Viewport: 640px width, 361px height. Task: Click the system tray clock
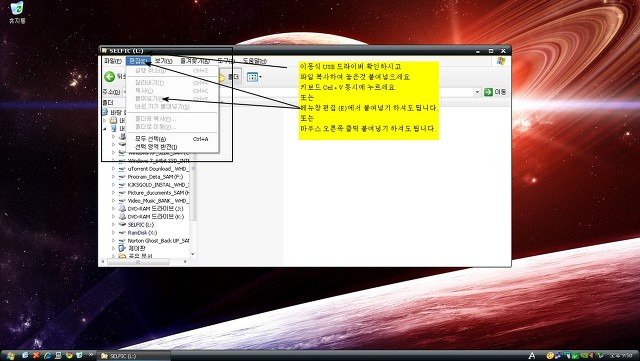point(621,356)
